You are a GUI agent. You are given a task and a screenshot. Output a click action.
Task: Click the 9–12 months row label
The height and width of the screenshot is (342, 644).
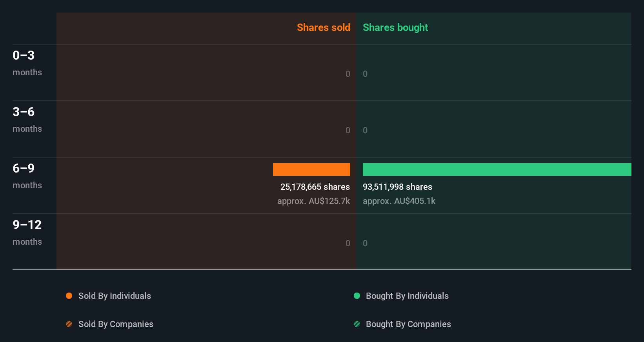point(27,232)
